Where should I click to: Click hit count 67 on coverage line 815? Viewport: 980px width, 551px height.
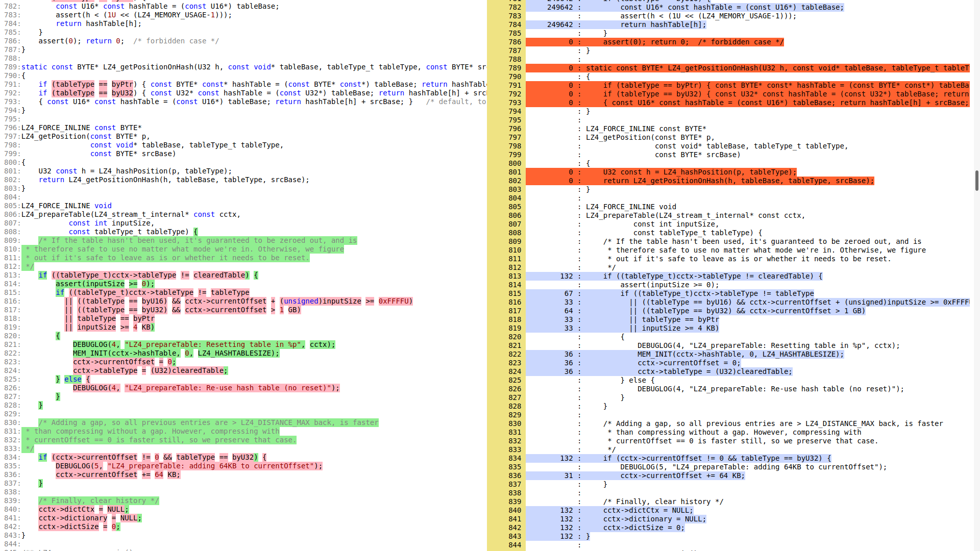(569, 293)
